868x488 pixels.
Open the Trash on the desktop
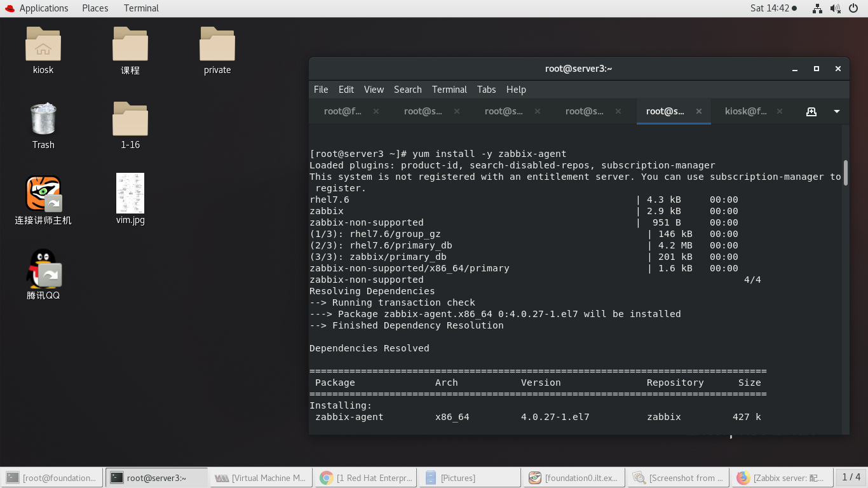[43, 119]
